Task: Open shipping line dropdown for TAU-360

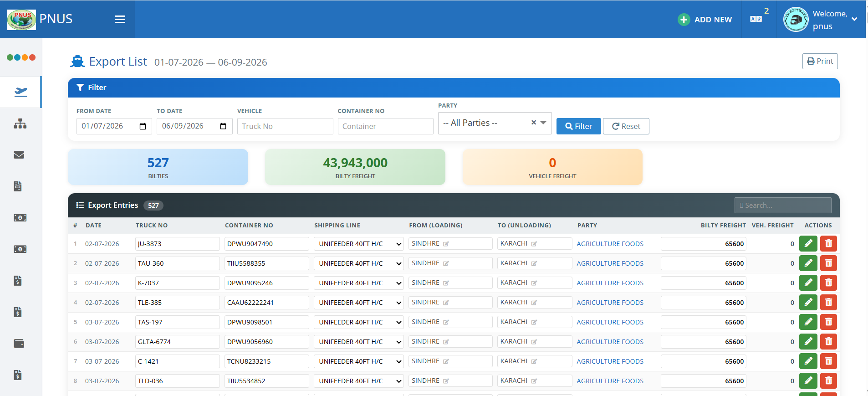Action: (x=358, y=263)
